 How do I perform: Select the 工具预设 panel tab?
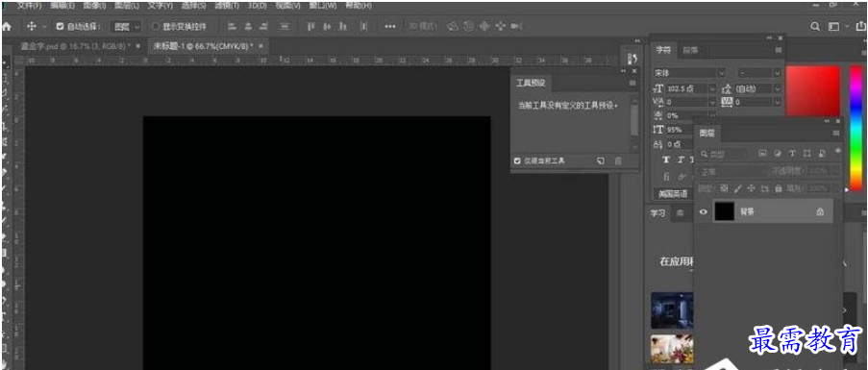[531, 83]
